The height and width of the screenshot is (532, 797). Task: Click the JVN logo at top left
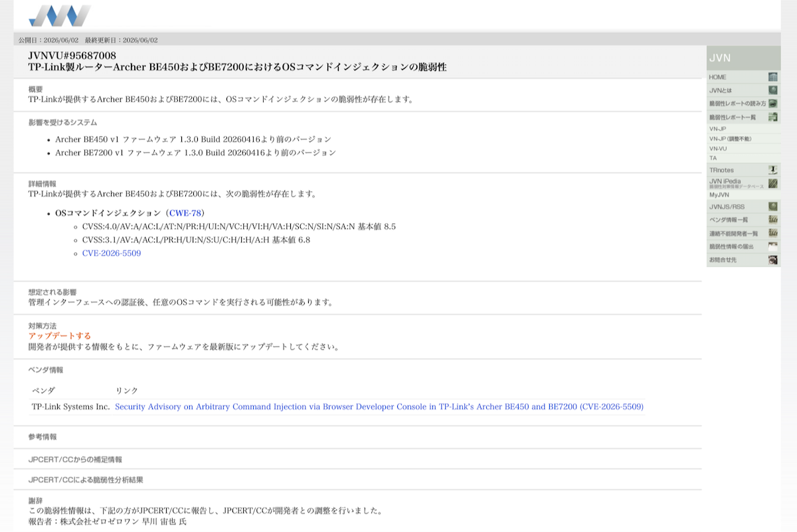[60, 15]
